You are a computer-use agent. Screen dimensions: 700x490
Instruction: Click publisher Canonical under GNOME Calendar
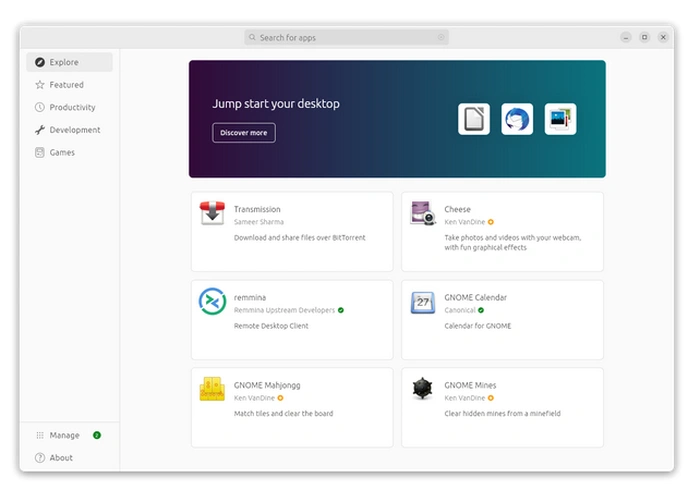coord(460,310)
